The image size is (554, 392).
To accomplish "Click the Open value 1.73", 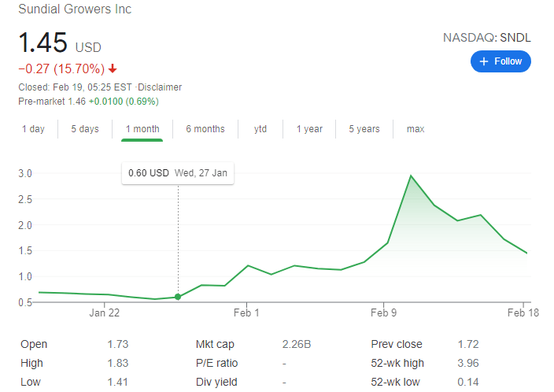I will pos(118,344).
